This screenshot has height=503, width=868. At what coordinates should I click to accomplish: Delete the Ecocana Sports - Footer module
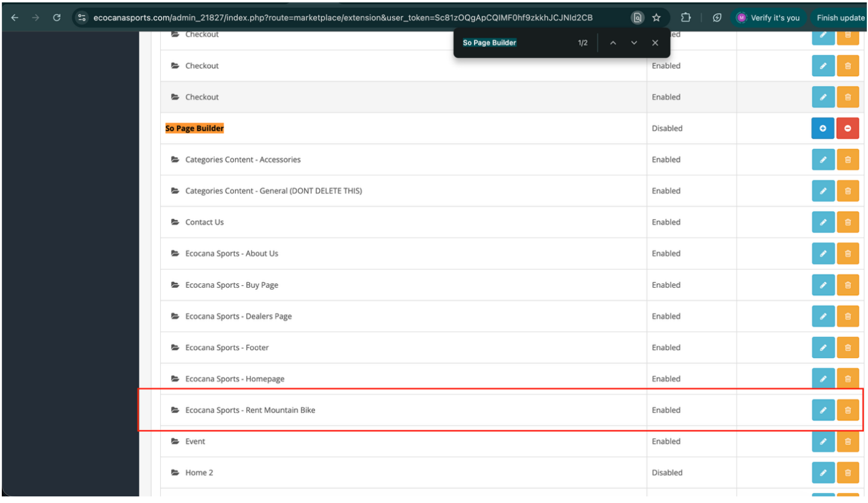pyautogui.click(x=848, y=348)
